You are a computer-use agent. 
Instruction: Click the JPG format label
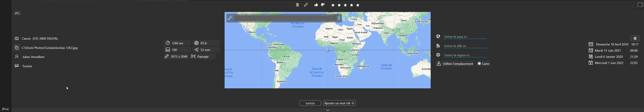click(17, 13)
